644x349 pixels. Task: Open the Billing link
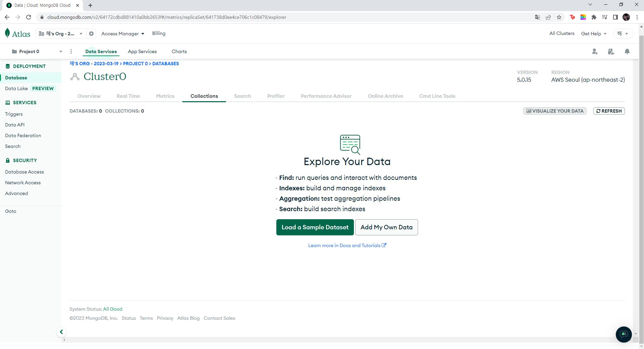click(159, 34)
